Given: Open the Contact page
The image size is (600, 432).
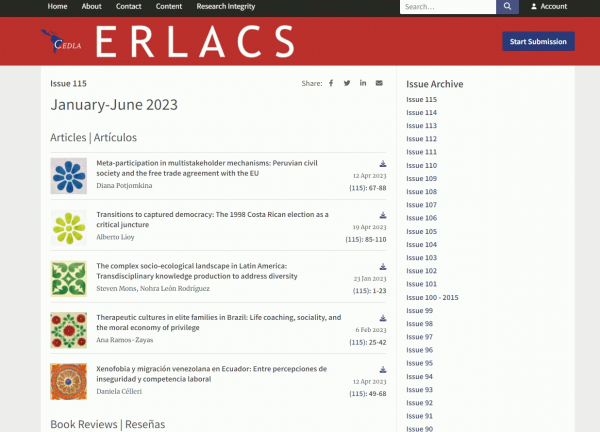Looking at the screenshot, I should point(129,7).
